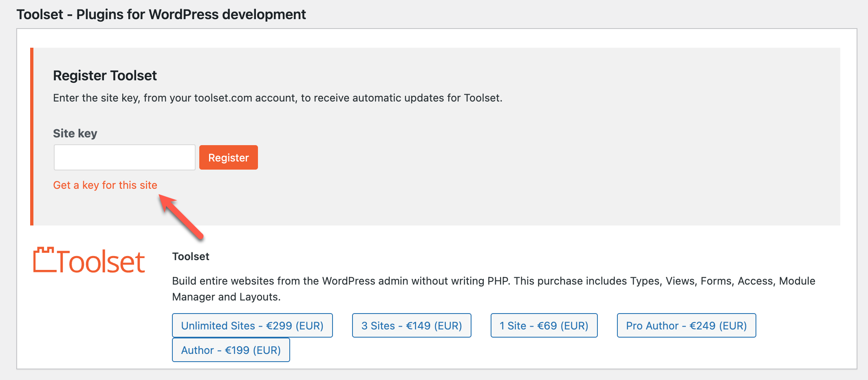
Task: Click the bold 'Toolset' product title
Action: 191,256
